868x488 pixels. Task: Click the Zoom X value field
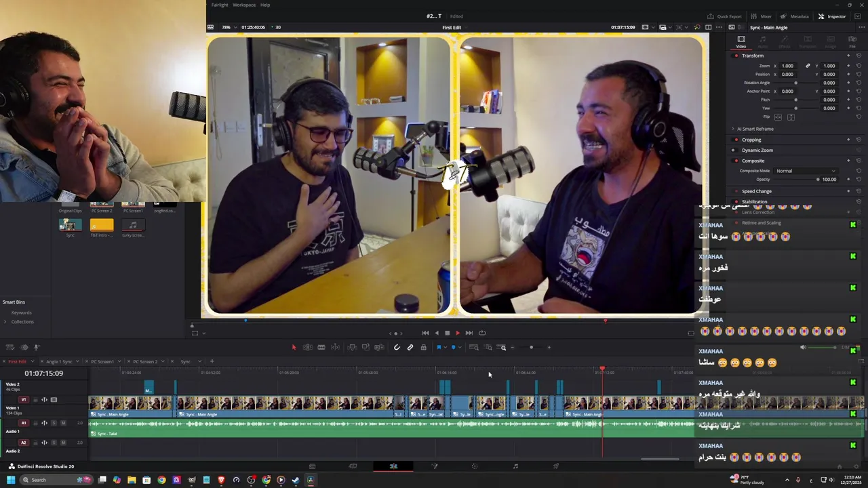[x=787, y=66]
